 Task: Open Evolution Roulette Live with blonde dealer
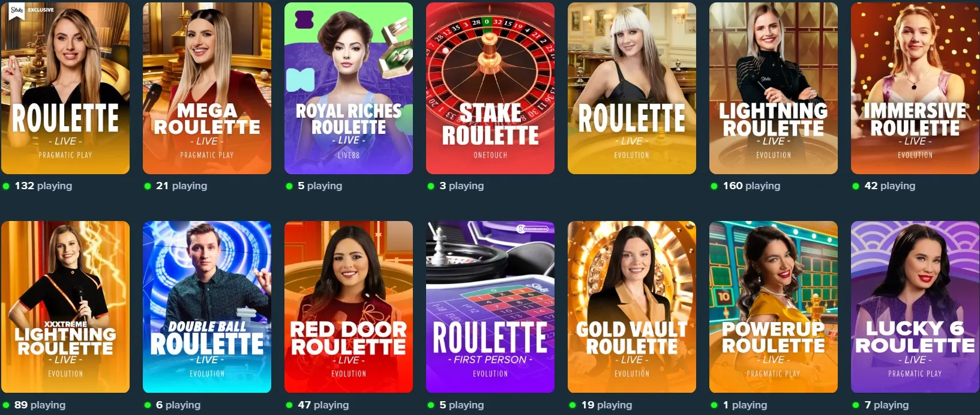pos(632,88)
